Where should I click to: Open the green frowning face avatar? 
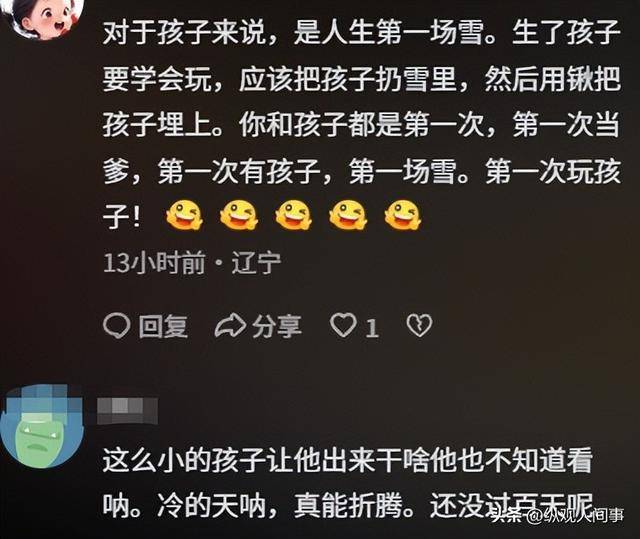pyautogui.click(x=41, y=426)
